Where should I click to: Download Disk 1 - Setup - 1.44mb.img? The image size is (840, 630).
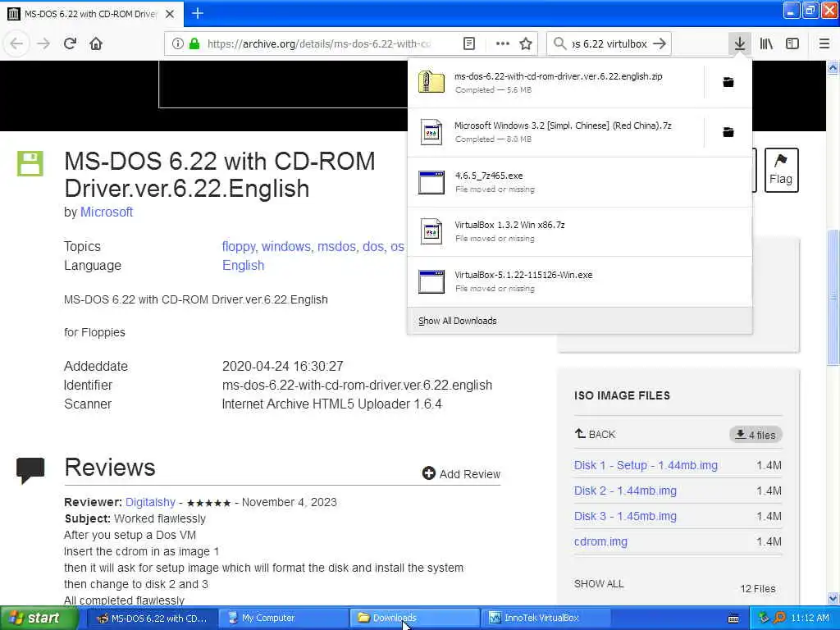tap(646, 465)
